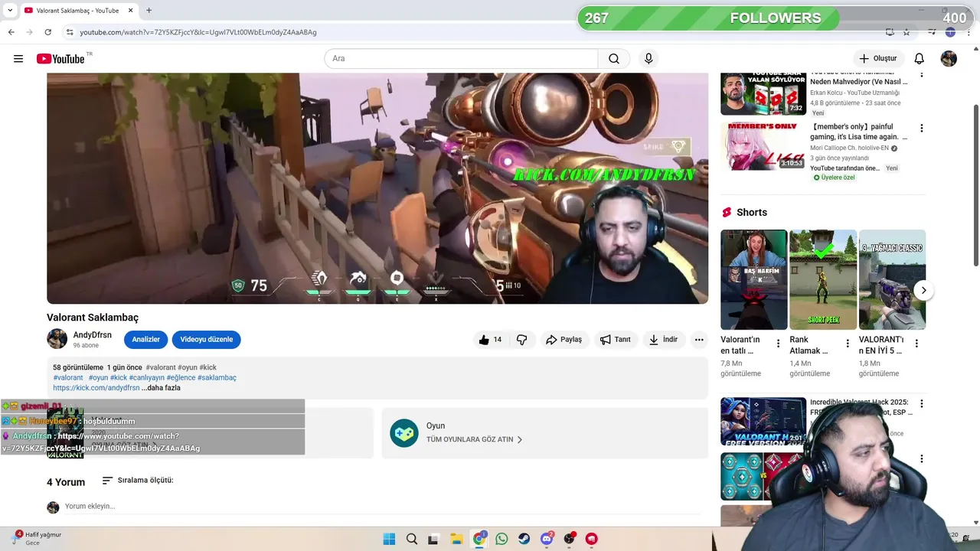This screenshot has height=551, width=980.
Task: Open options for the Mori Calliope video
Action: coord(922,129)
